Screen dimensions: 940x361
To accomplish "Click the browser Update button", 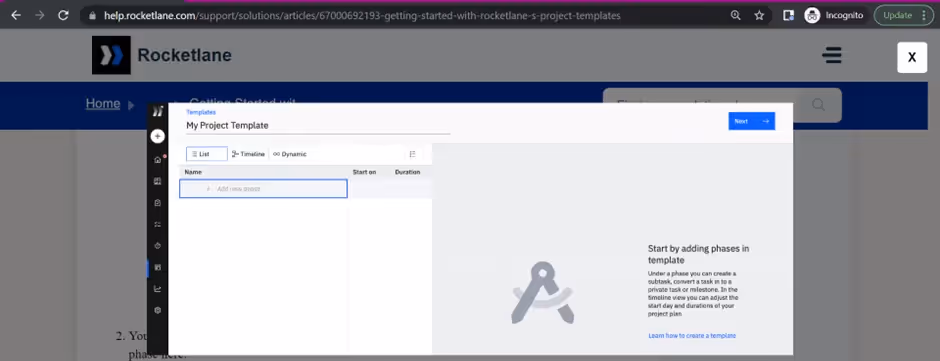I will (903, 16).
